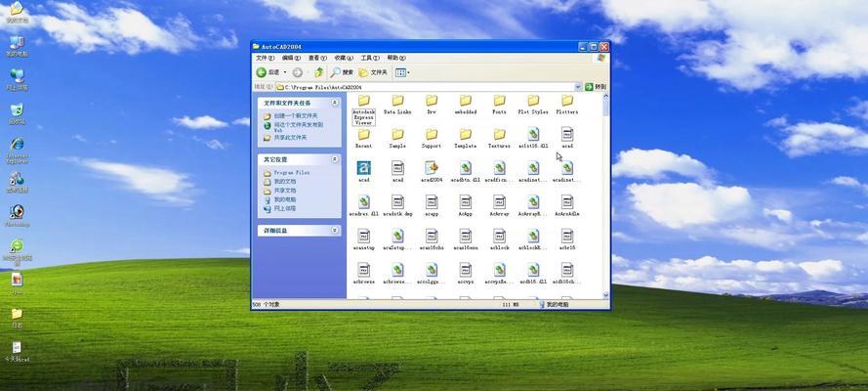The image size is (868, 391).
Task: Open the 查看(V) menu
Action: 317,58
